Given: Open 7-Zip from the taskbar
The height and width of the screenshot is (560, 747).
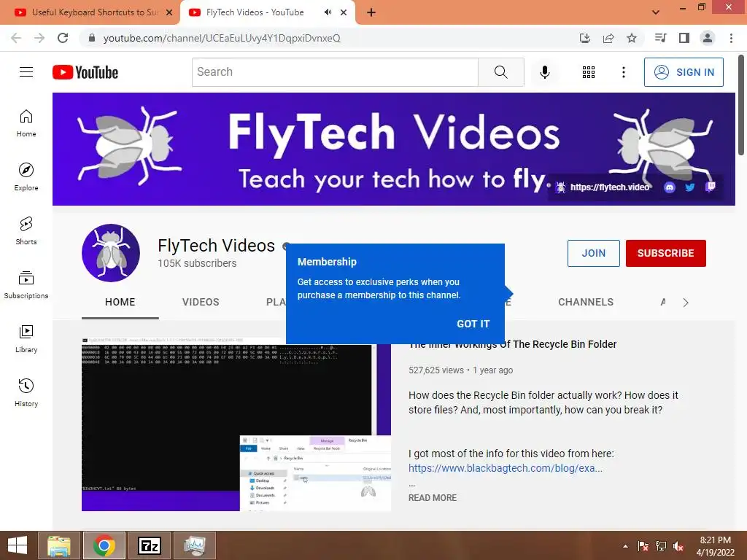Looking at the screenshot, I should (x=149, y=545).
